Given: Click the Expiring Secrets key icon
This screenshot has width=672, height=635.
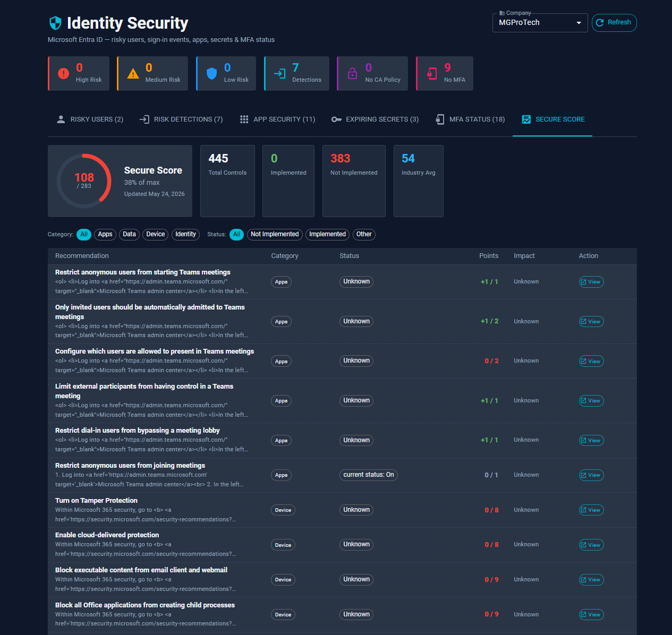Looking at the screenshot, I should coord(336,119).
